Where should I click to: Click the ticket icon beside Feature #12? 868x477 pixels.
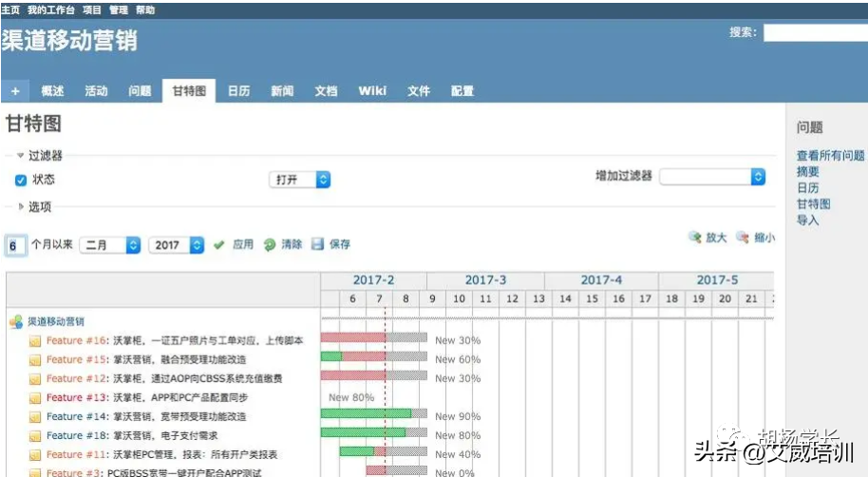(x=35, y=379)
